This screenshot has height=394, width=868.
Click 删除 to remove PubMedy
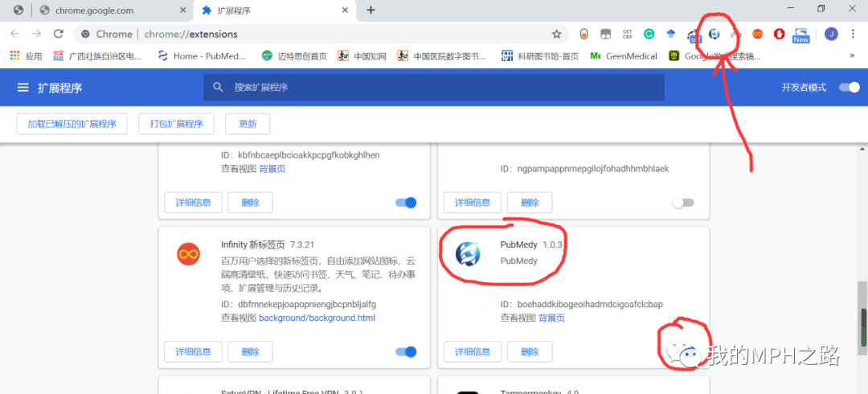(530, 351)
